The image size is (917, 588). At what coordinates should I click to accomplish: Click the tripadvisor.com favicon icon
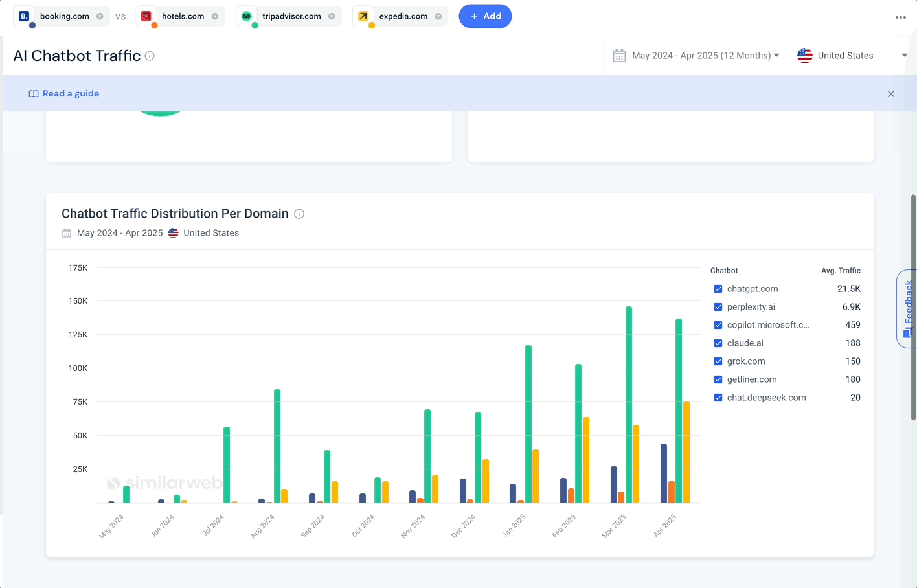247,16
